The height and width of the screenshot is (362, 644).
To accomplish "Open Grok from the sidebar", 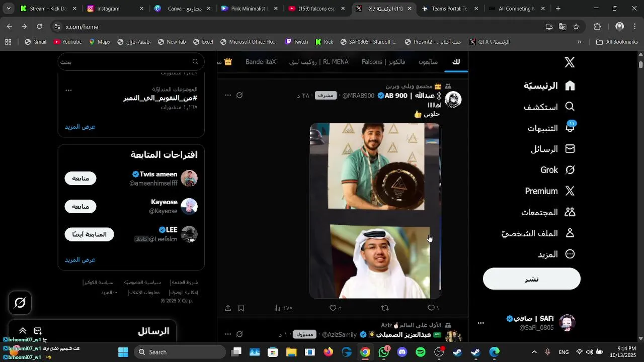I will [557, 170].
